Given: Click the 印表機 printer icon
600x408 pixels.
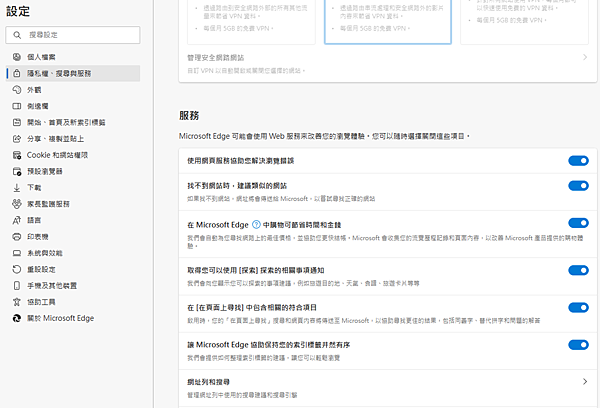Looking at the screenshot, I should [16, 237].
